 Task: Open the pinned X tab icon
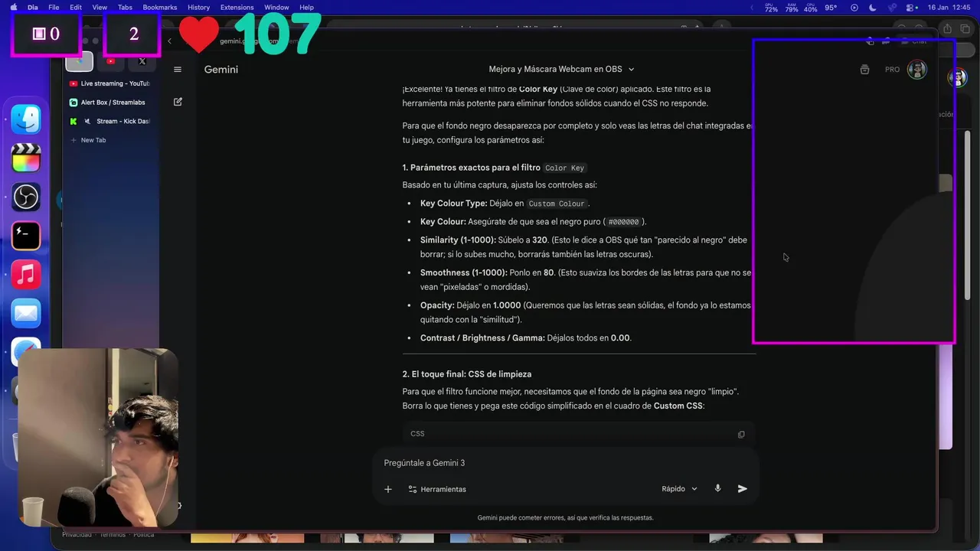142,61
